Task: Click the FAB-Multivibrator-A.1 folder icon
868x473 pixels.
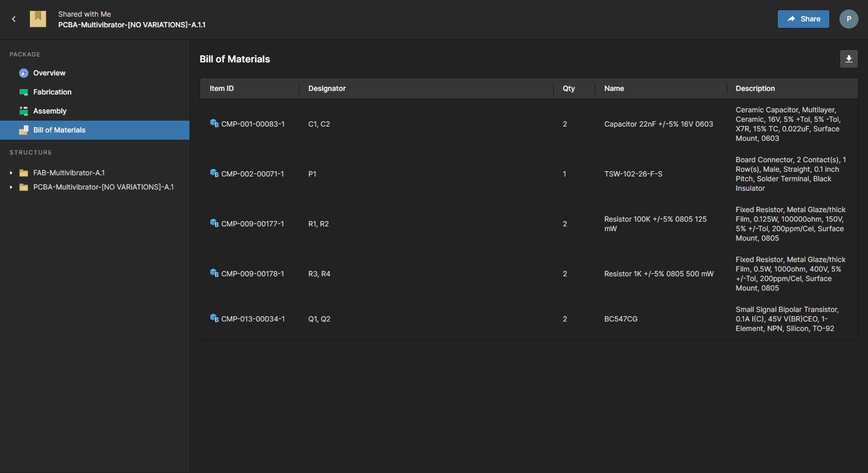Action: (x=24, y=173)
